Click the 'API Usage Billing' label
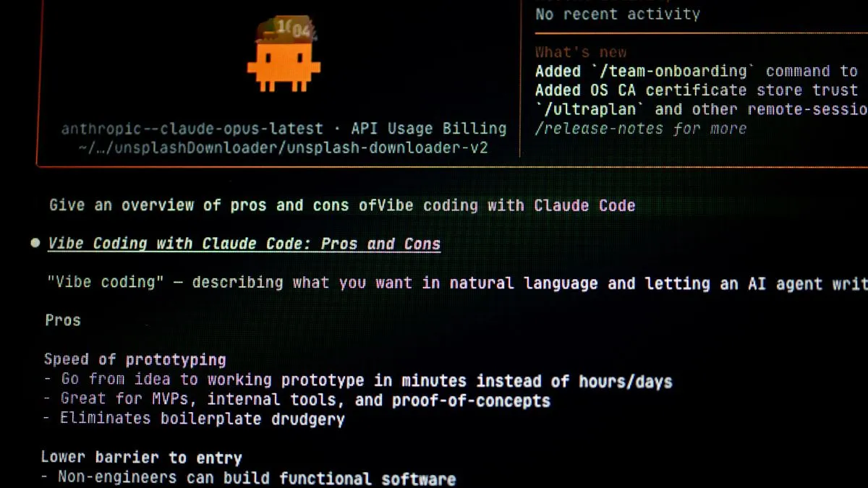 point(429,129)
